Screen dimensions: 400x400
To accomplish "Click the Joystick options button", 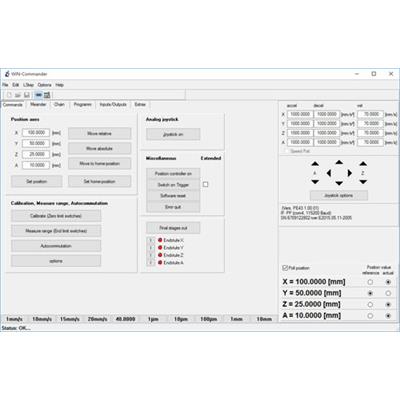I will coord(339,196).
